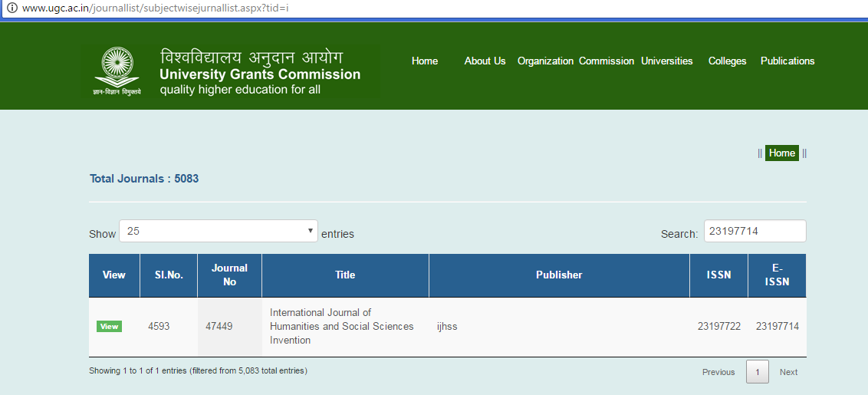Click the green Home breadcrumb button
Image resolution: width=868 pixels, height=395 pixels.
781,153
